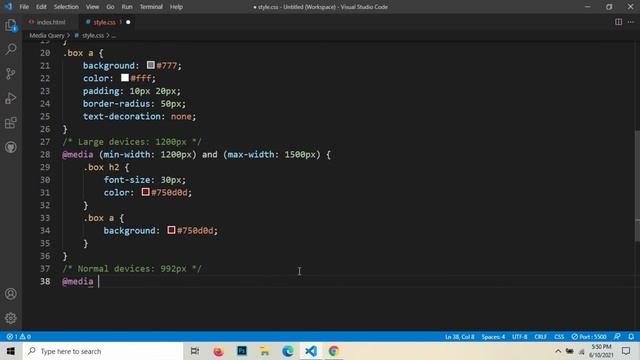This screenshot has height=360, width=640.
Task: Click the style.css breadcrumb
Action: 93,36
